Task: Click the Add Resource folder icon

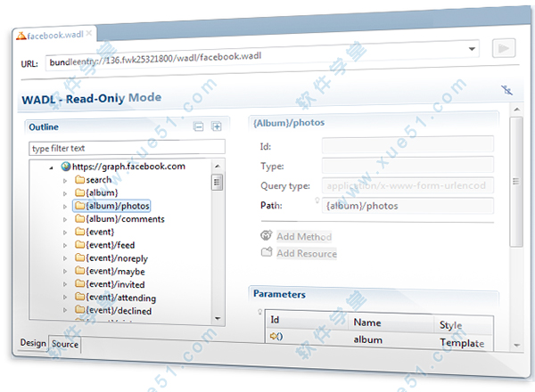Action: [x=267, y=252]
